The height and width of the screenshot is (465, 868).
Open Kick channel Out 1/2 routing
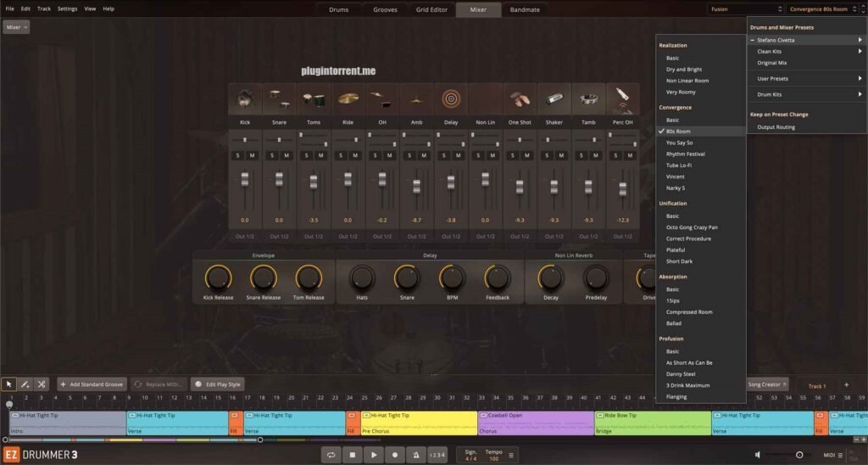[245, 237]
